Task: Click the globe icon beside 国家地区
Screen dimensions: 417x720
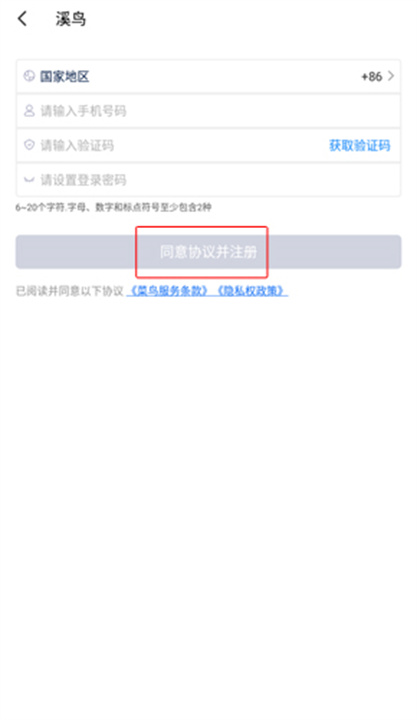Action: coord(29,76)
